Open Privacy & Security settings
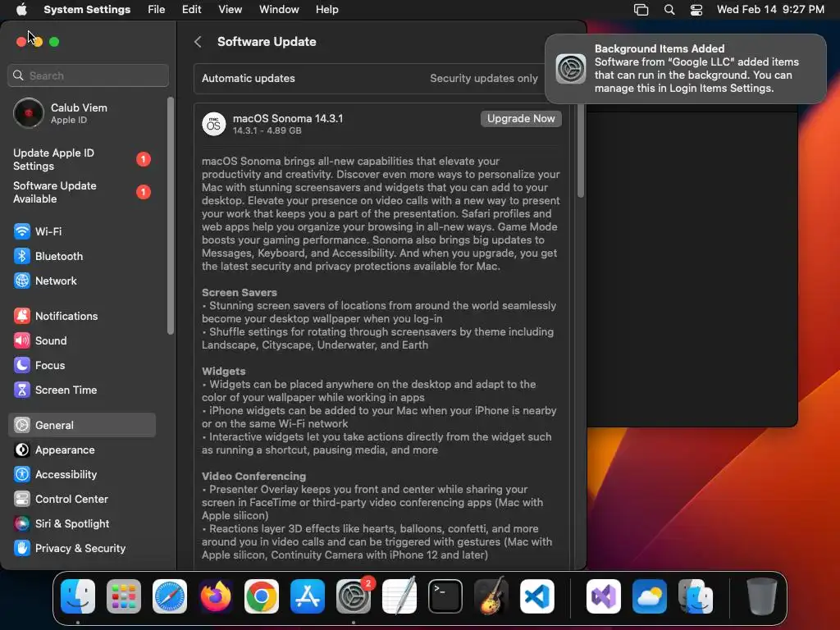Viewport: 840px width, 630px height. pos(81,549)
